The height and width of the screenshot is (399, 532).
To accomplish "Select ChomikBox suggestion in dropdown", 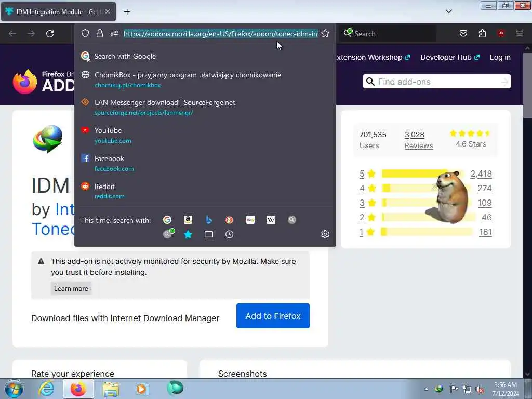I will click(x=205, y=79).
